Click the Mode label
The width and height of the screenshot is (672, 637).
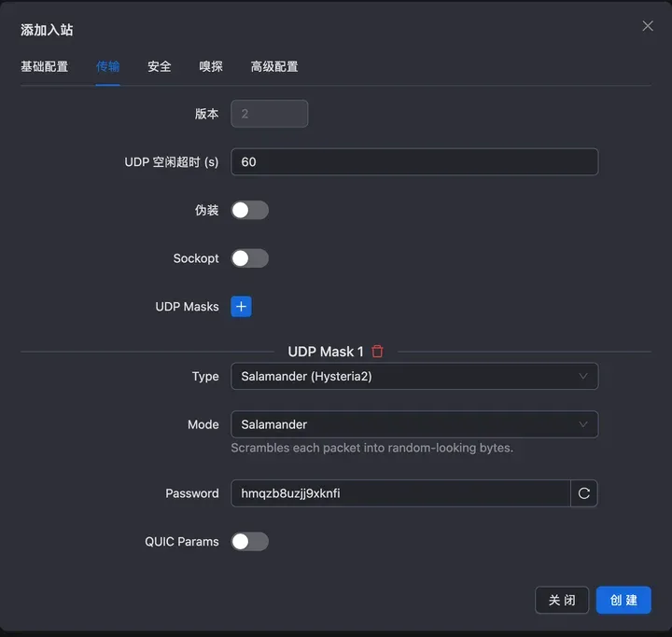point(203,424)
